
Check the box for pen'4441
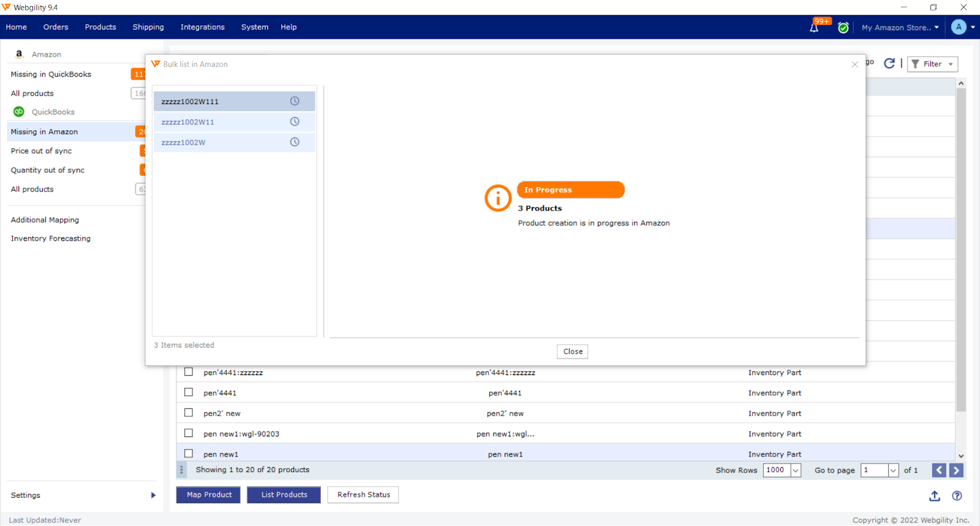pyautogui.click(x=189, y=392)
